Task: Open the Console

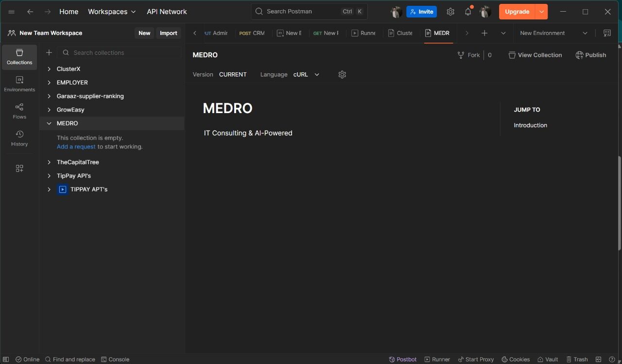Action: 115,359
